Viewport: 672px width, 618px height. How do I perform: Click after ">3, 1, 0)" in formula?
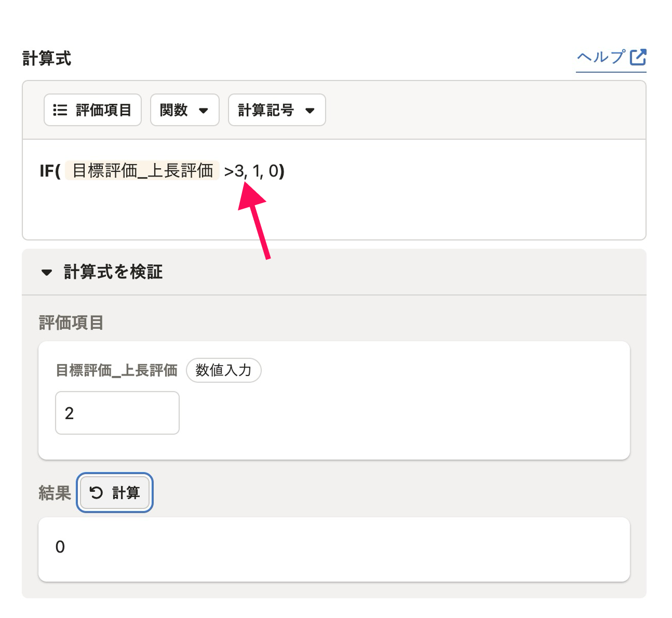pyautogui.click(x=287, y=170)
